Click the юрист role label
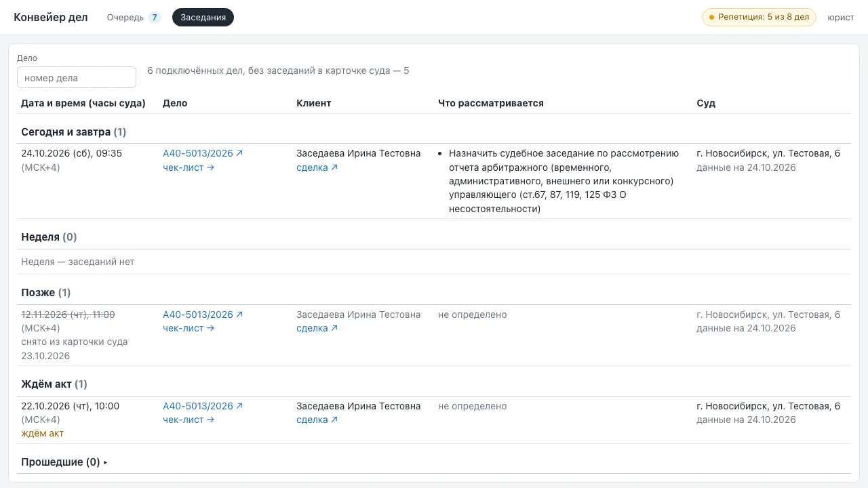This screenshot has width=868, height=488. 841,17
